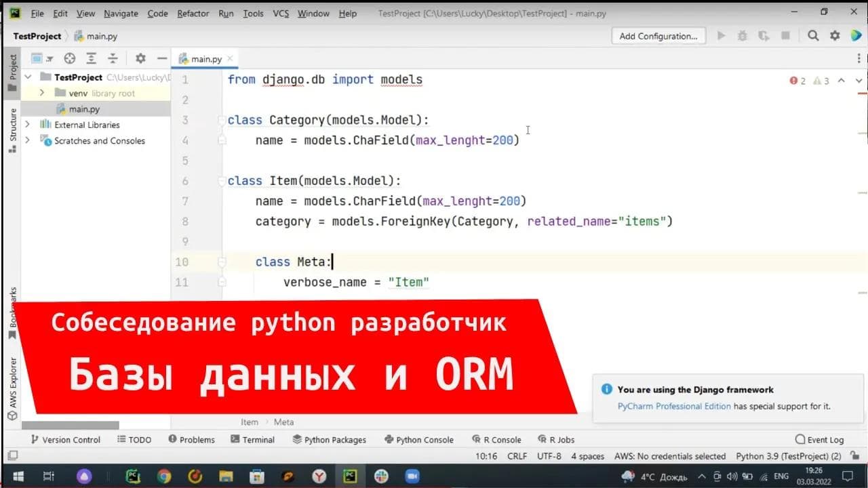Open the Project panel settings gear
The width and height of the screenshot is (868, 488).
tap(140, 58)
